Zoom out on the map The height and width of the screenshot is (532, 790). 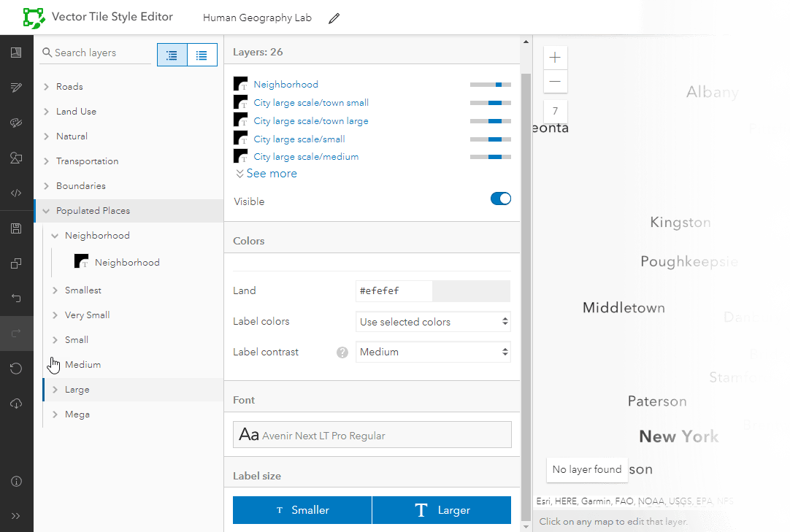click(555, 81)
